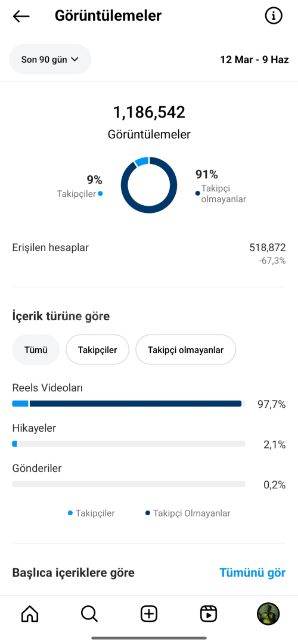Screen dimensions: 298x644
Task: Select the Takipçi olmayanlar filter chip
Action: [x=185, y=350]
